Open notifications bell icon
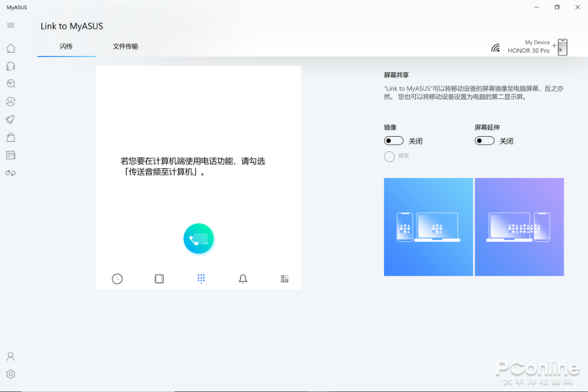 tap(243, 279)
